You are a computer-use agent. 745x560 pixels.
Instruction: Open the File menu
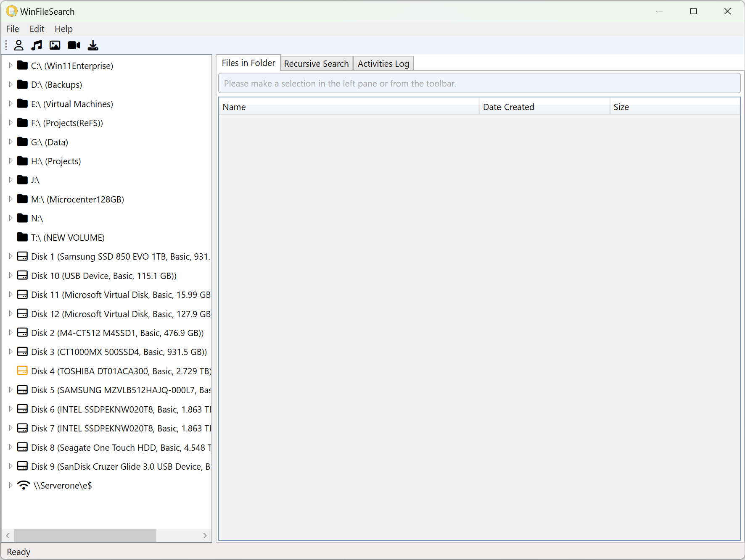pyautogui.click(x=13, y=29)
